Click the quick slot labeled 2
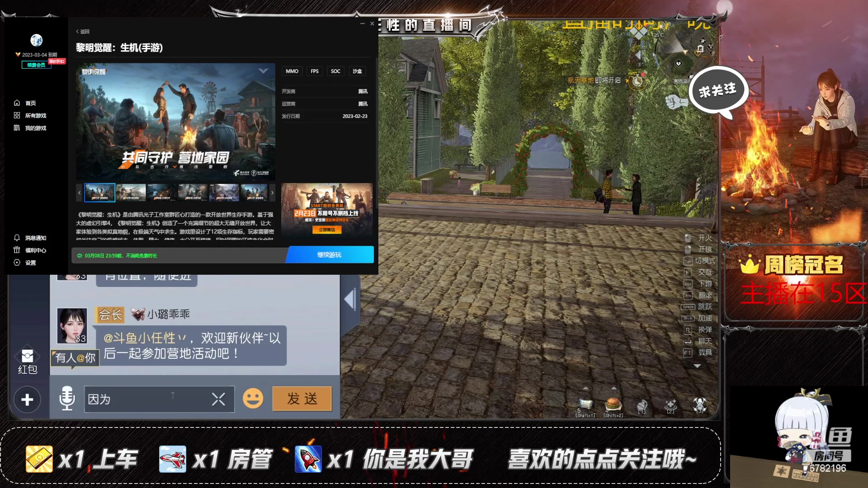The image size is (868, 488). [x=670, y=406]
